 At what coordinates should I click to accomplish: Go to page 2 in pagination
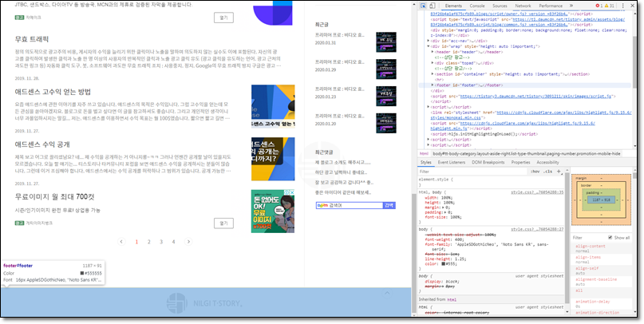tap(148, 242)
